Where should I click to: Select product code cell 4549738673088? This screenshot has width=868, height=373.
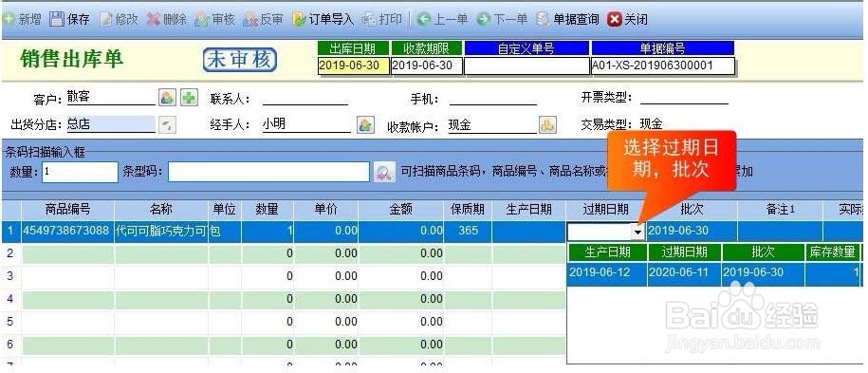[x=67, y=232]
